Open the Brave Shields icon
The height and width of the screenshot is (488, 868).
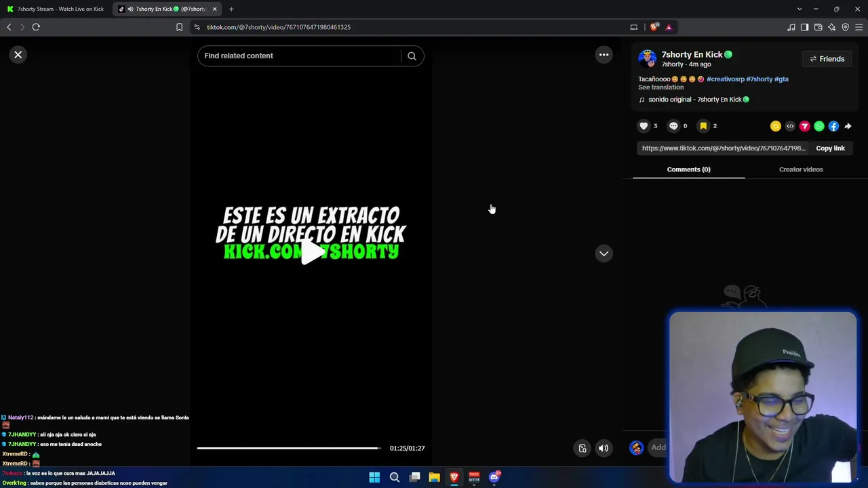(x=654, y=27)
